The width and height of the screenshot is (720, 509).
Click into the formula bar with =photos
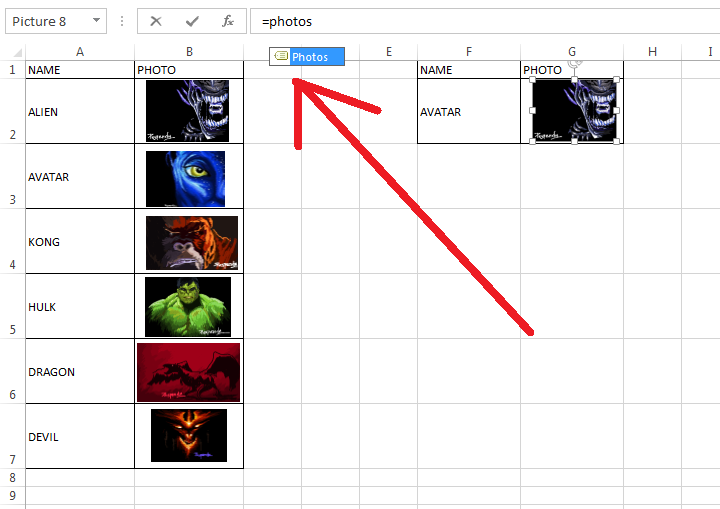coord(485,21)
